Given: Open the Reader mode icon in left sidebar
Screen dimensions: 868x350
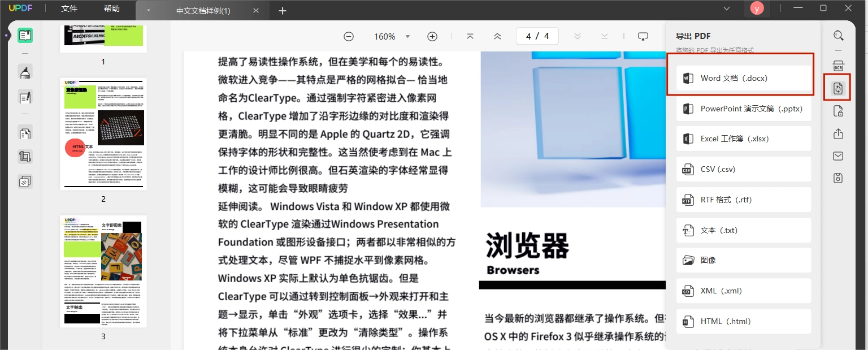Looking at the screenshot, I should [x=25, y=36].
